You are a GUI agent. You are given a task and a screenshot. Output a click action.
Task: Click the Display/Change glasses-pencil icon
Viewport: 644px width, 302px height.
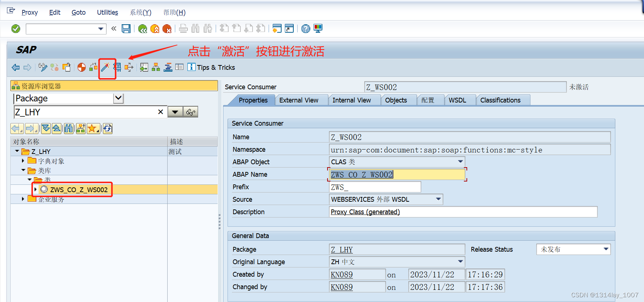(43, 67)
